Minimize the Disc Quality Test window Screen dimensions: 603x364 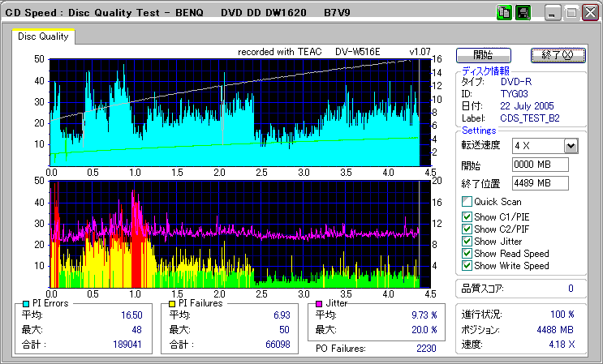[x=553, y=13]
